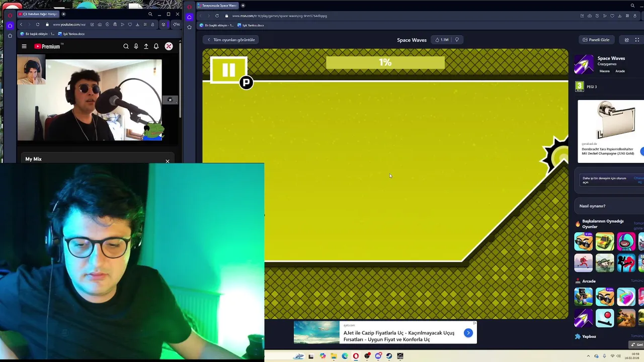Hide the side panel with Paneli Gizle
The width and height of the screenshot is (644, 362).
(596, 40)
